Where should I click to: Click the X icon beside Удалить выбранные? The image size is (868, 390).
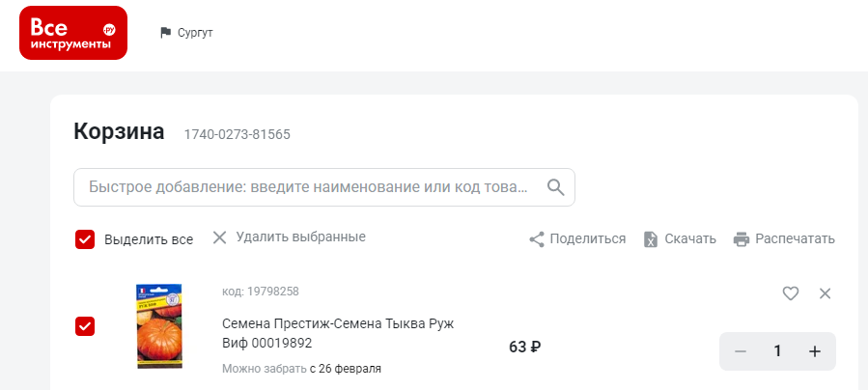(x=220, y=237)
